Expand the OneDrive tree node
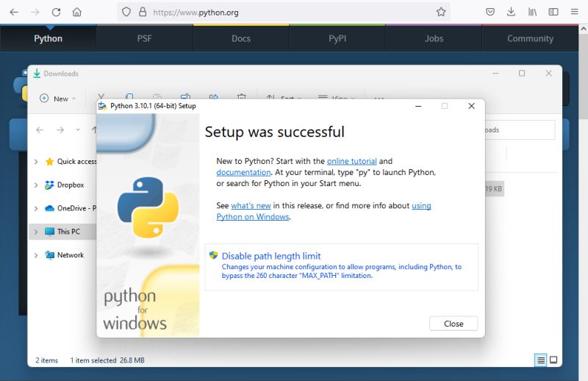The height and width of the screenshot is (381, 588). coord(36,208)
